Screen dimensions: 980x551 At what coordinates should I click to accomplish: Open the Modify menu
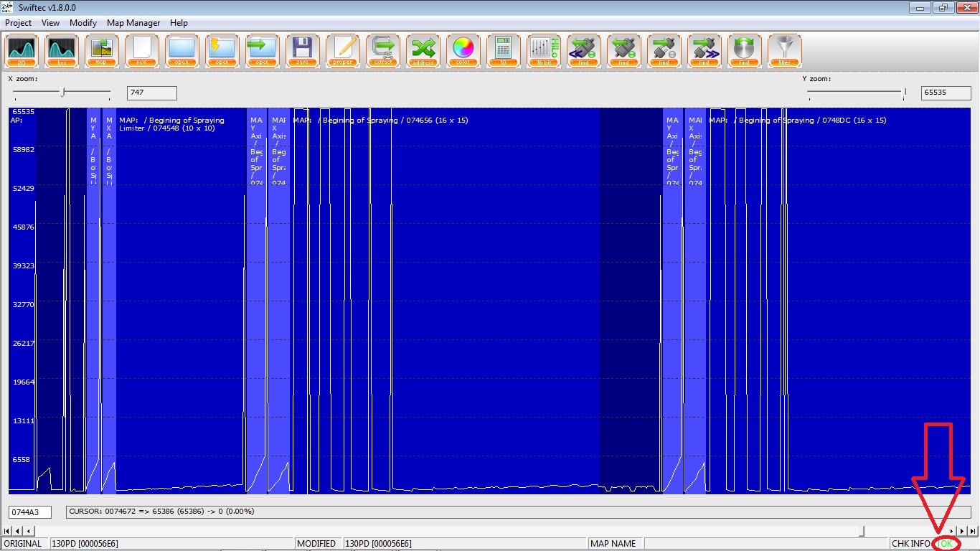click(83, 23)
